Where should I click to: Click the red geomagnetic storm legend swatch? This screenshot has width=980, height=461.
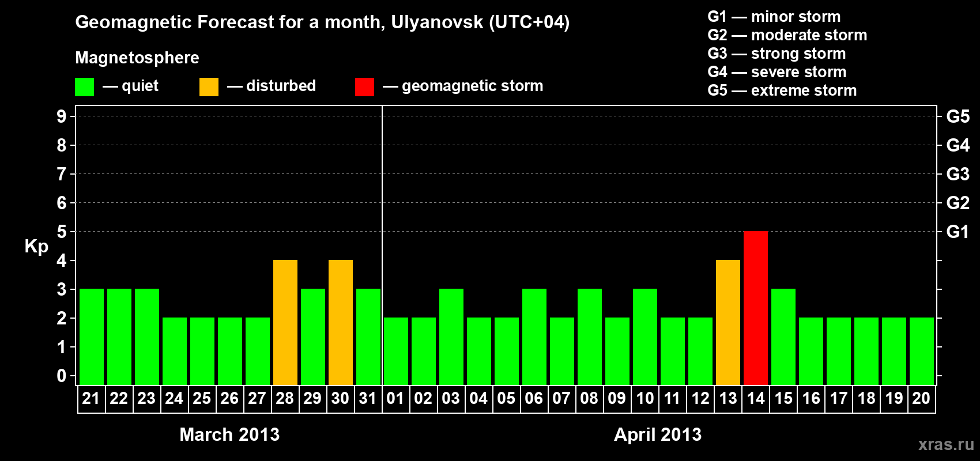364,87
